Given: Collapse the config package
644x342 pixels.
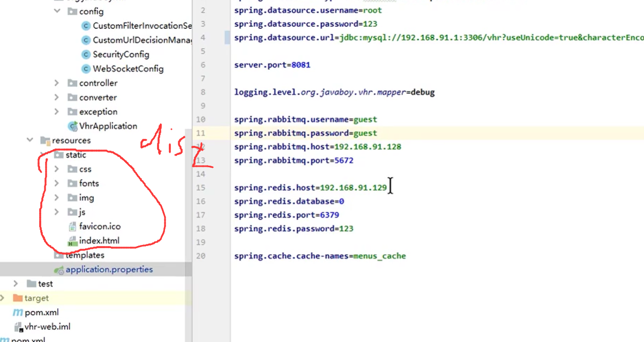Looking at the screenshot, I should tap(57, 11).
